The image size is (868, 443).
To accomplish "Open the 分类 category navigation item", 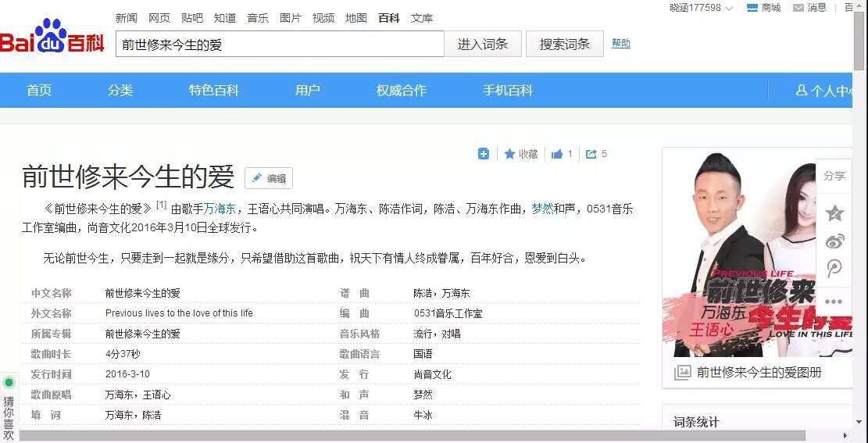I will pos(120,91).
